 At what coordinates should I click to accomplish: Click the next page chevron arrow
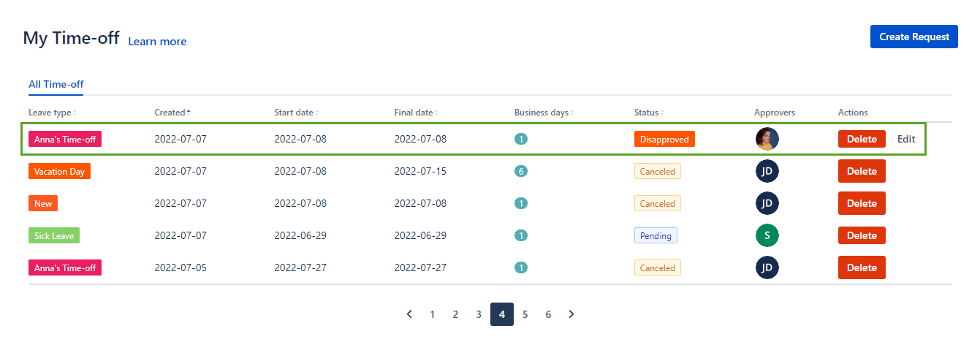tap(571, 314)
